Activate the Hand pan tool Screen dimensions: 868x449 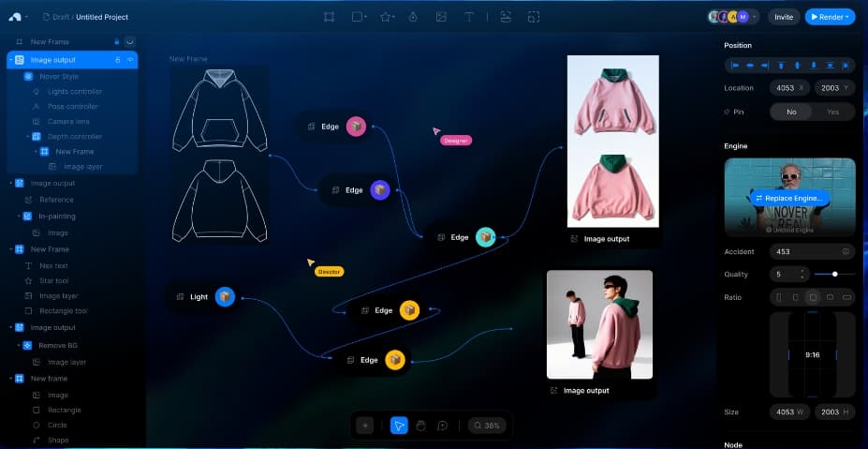point(420,426)
